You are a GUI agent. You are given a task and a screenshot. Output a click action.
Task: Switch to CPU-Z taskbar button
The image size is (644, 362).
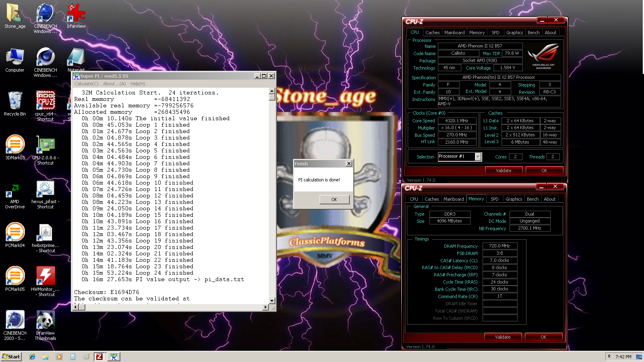99,357
